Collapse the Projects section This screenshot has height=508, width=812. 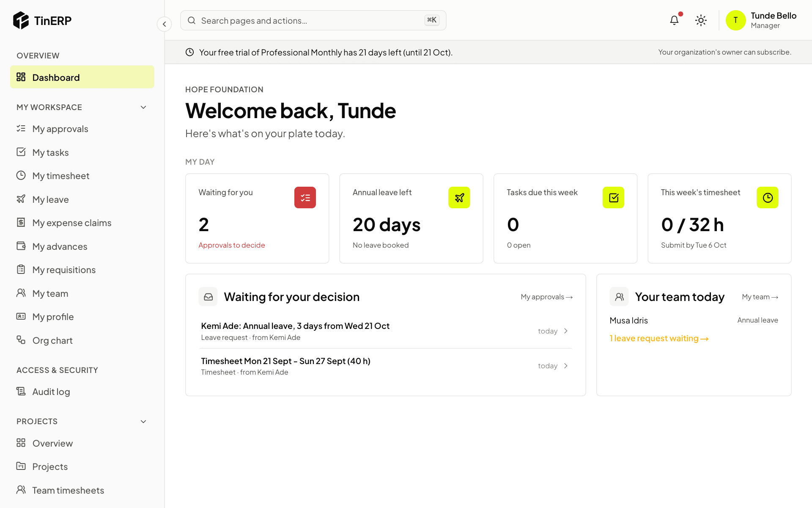[x=143, y=421]
